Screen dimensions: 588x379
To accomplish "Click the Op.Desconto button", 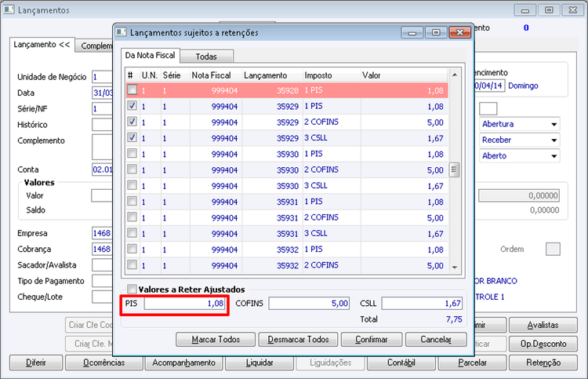I will (543, 344).
